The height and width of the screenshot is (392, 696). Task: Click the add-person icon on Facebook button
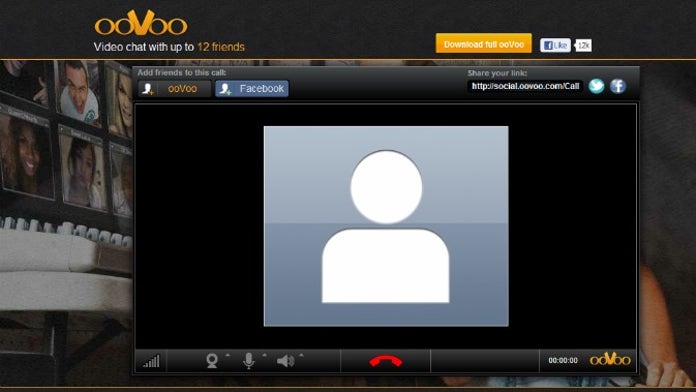pyautogui.click(x=225, y=89)
